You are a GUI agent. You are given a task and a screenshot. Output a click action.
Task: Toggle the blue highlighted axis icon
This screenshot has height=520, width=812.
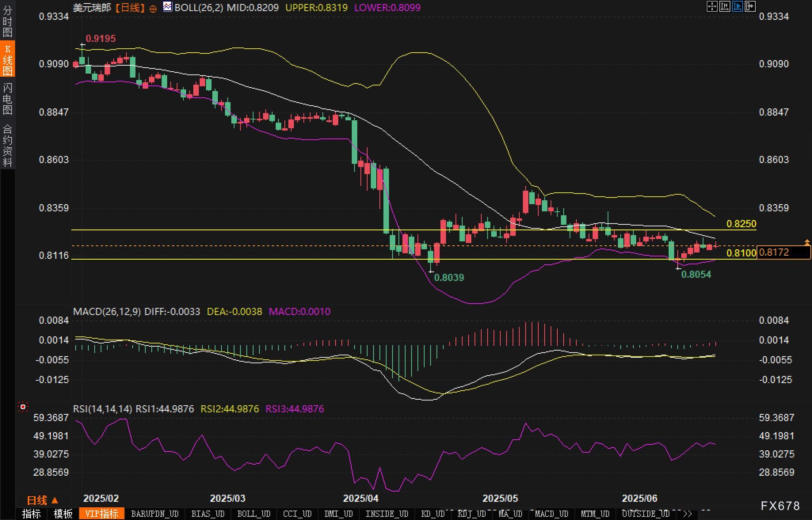coord(737,6)
